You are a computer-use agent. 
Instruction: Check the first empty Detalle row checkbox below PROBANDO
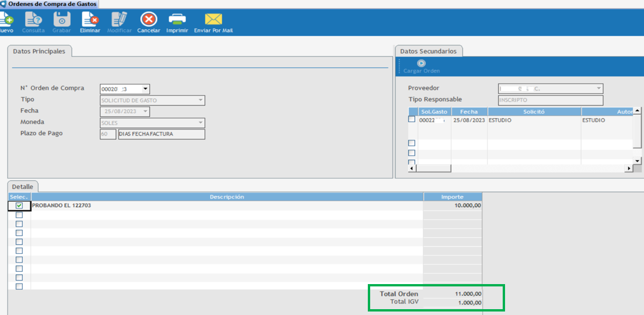[19, 215]
